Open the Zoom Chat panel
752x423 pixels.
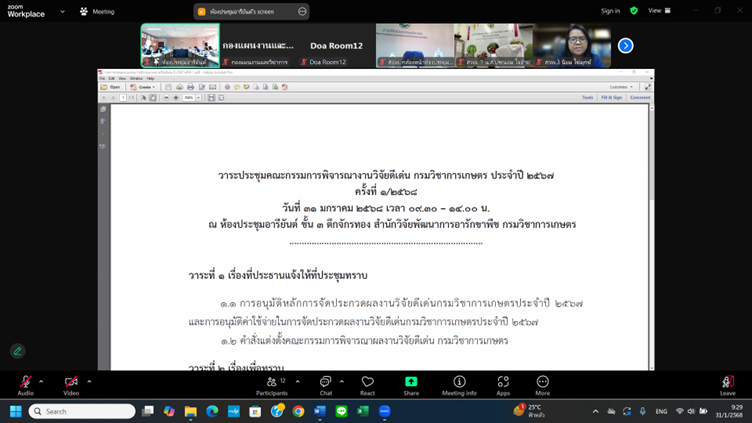coord(326,385)
